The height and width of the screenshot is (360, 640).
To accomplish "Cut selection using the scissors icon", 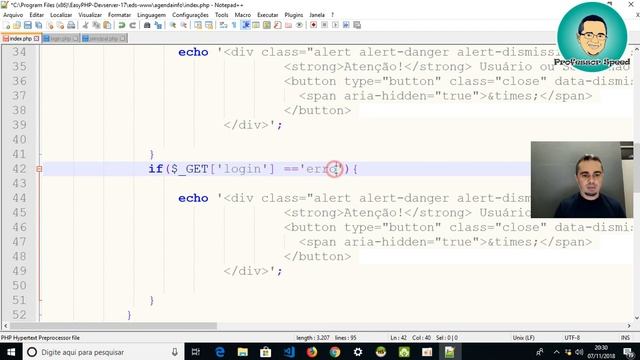I will click(x=86, y=25).
